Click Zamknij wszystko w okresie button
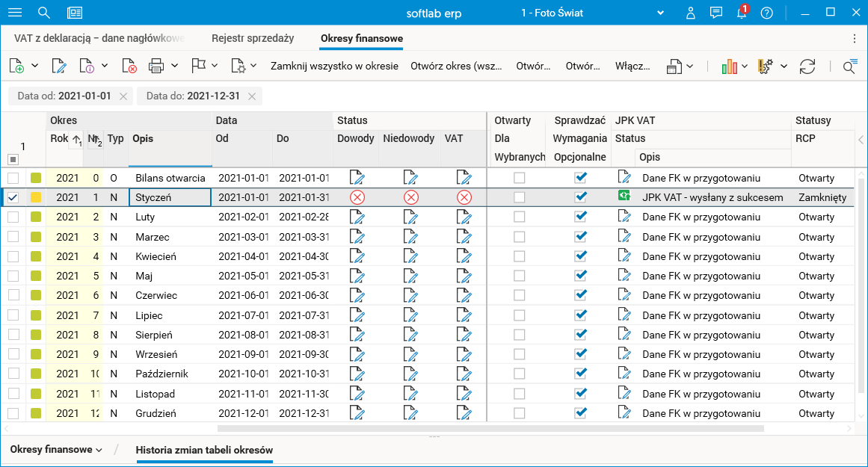The image size is (868, 467). [334, 66]
